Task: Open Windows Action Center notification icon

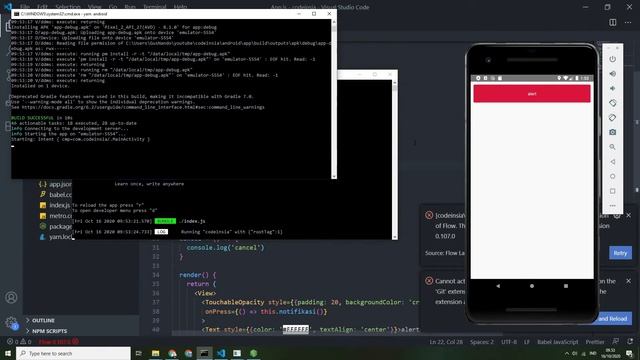Action: 630,353
